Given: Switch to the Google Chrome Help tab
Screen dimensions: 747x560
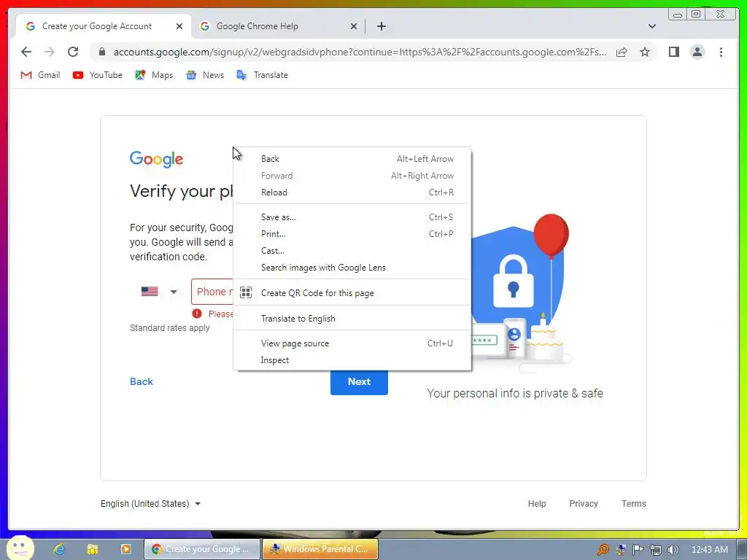Looking at the screenshot, I should click(278, 26).
